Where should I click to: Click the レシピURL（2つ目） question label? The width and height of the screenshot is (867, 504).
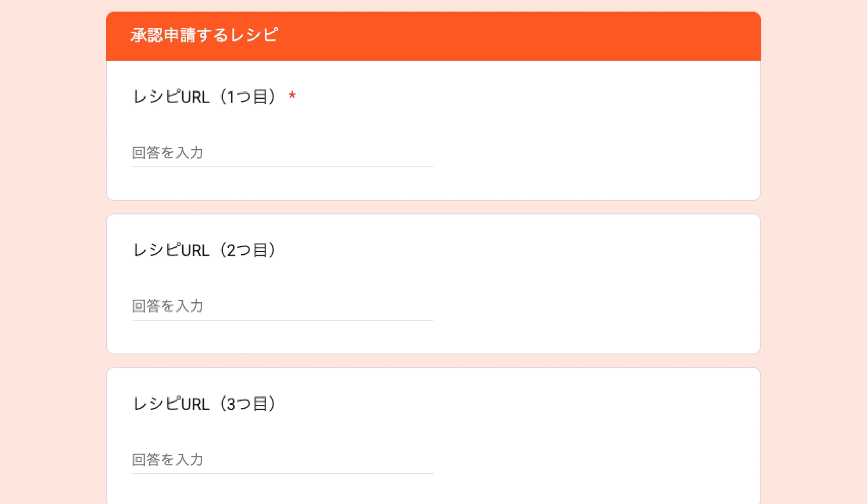pyautogui.click(x=204, y=250)
